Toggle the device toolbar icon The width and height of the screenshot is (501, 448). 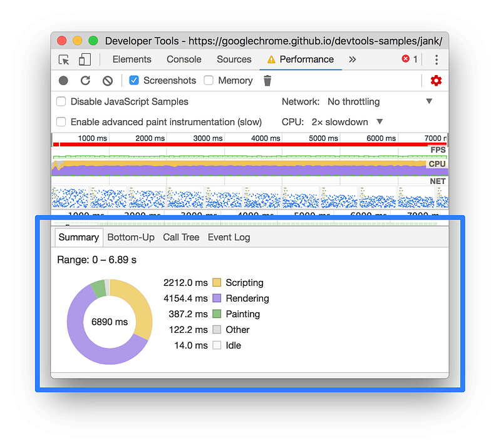(85, 59)
